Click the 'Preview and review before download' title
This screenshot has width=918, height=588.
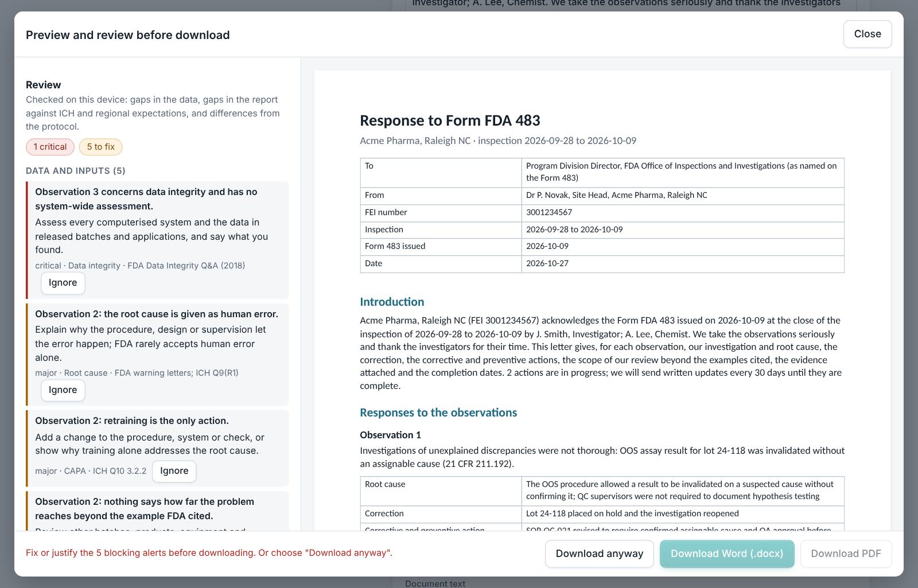pyautogui.click(x=127, y=35)
